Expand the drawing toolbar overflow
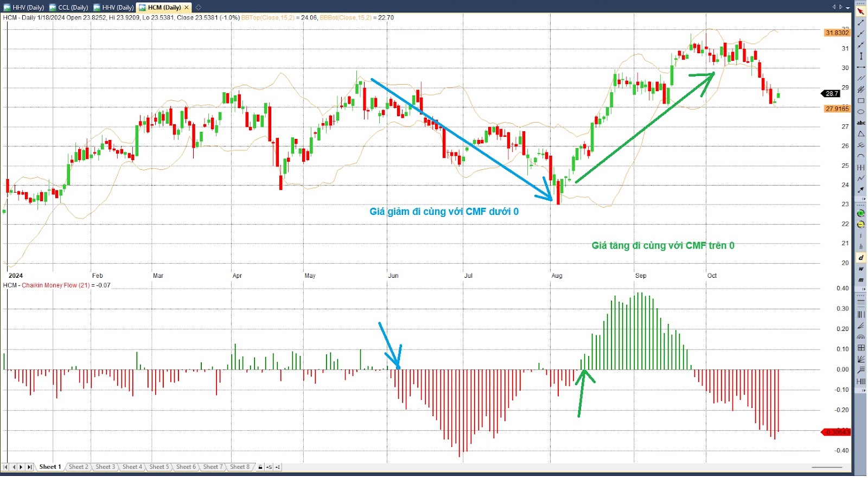This screenshot has width=868, height=478. pos(864,199)
